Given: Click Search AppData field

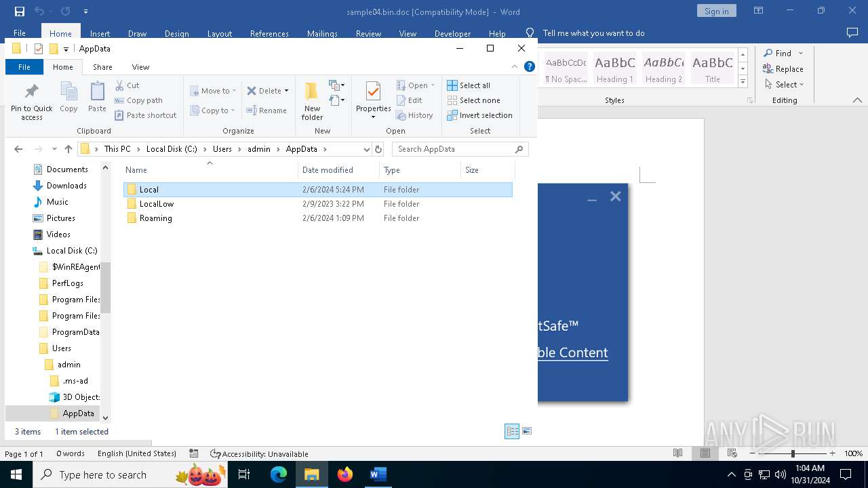Looking at the screenshot, I should click(x=460, y=149).
